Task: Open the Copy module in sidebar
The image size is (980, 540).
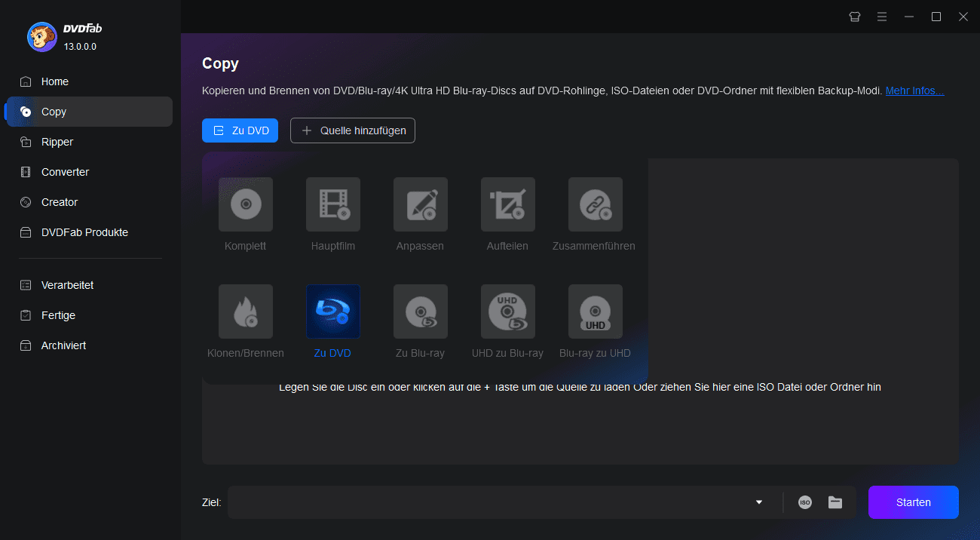Action: 89,112
